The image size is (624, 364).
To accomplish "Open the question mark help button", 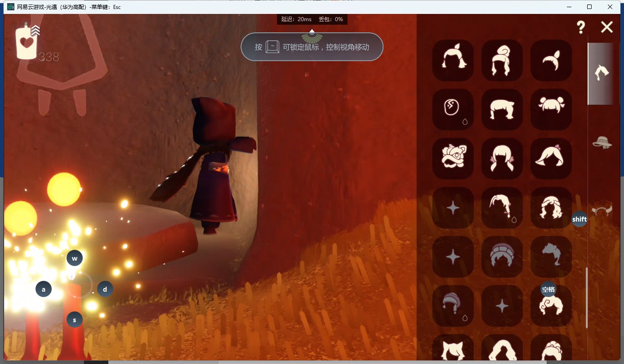I will [581, 27].
